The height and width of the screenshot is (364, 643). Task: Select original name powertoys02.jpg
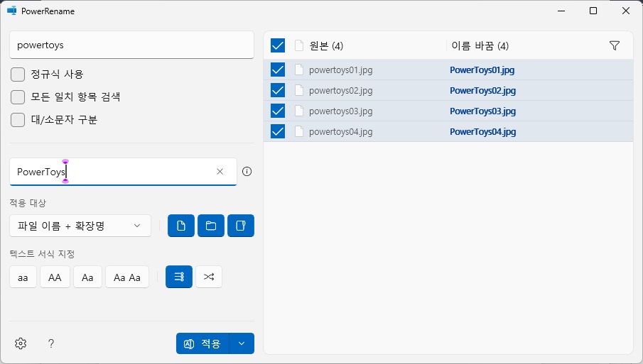(341, 91)
